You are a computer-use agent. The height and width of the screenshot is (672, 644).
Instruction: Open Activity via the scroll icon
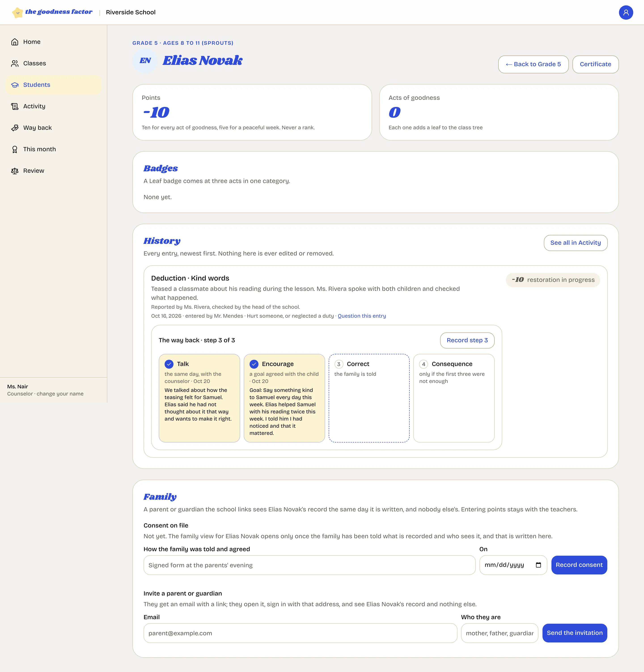click(x=15, y=106)
